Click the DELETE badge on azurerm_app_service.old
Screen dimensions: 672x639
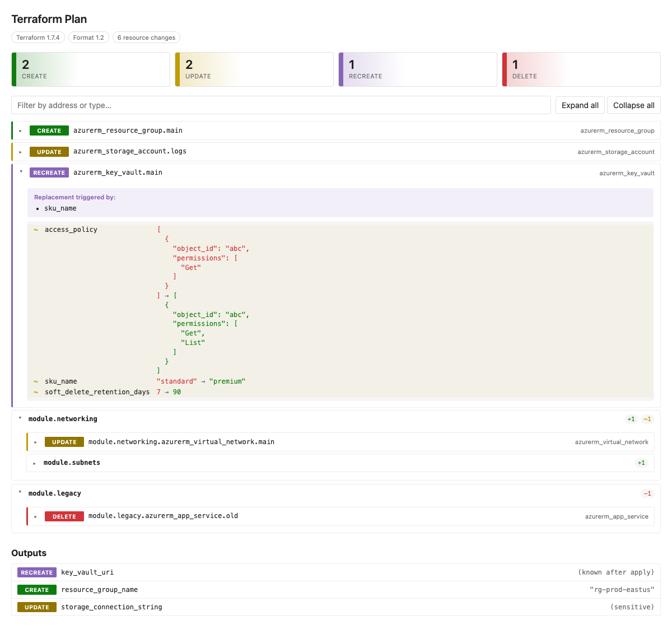tap(64, 516)
